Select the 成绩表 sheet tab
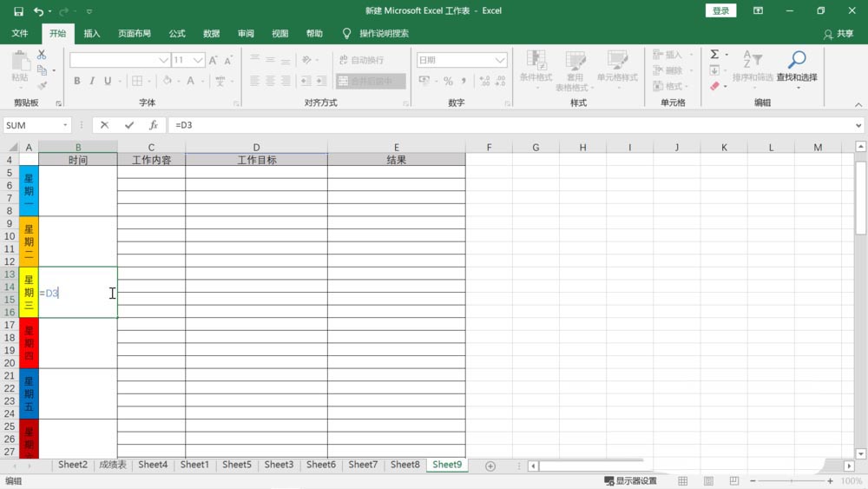 (113, 465)
